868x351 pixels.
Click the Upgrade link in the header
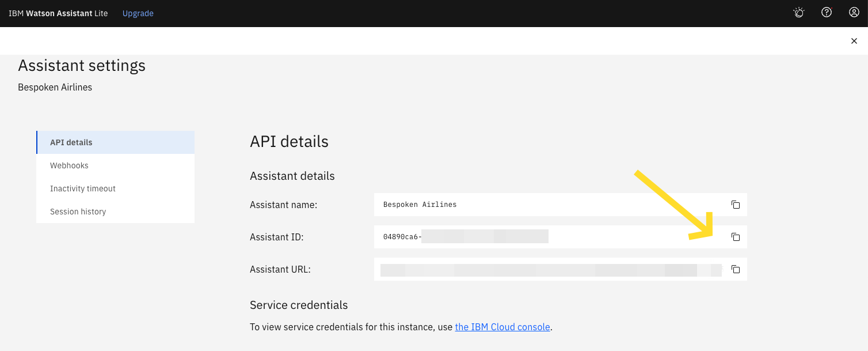(x=138, y=12)
